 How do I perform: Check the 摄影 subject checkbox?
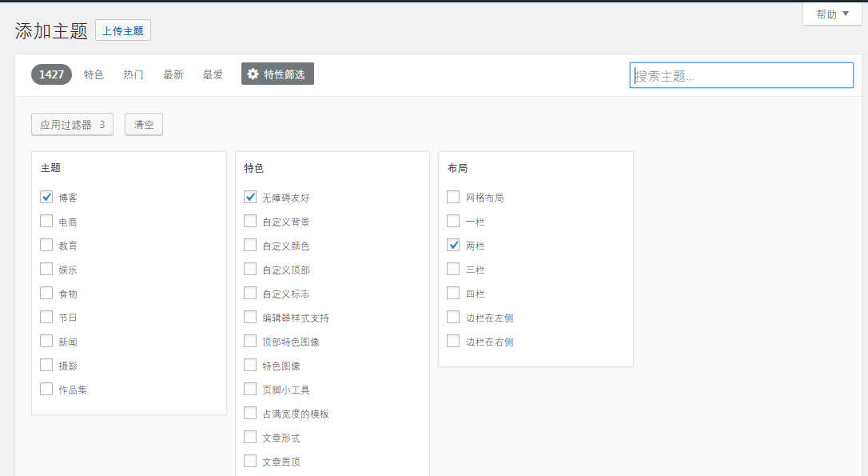[x=46, y=365]
